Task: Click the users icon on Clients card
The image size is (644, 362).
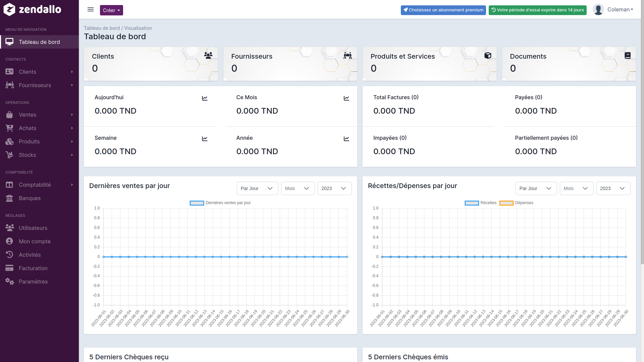Action: coord(208,55)
